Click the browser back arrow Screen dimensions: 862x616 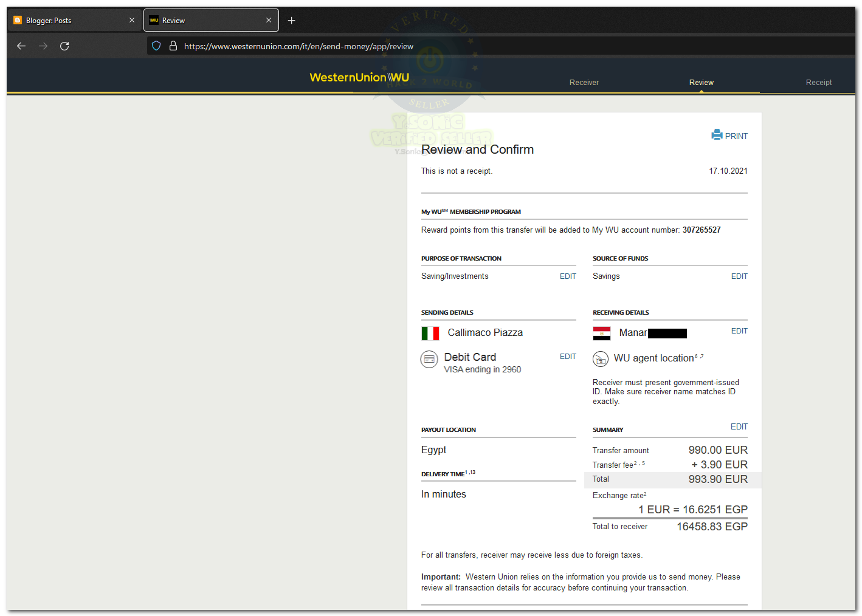[21, 46]
